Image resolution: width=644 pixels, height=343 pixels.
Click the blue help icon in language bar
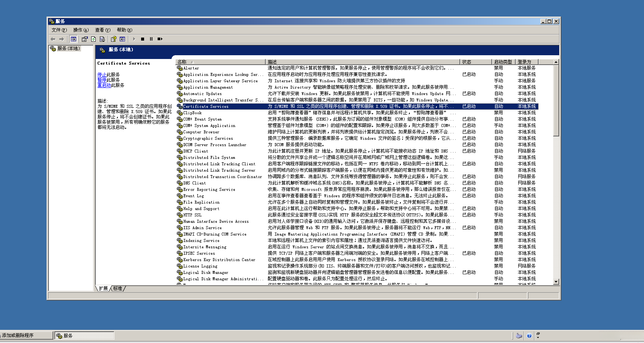pos(529,336)
